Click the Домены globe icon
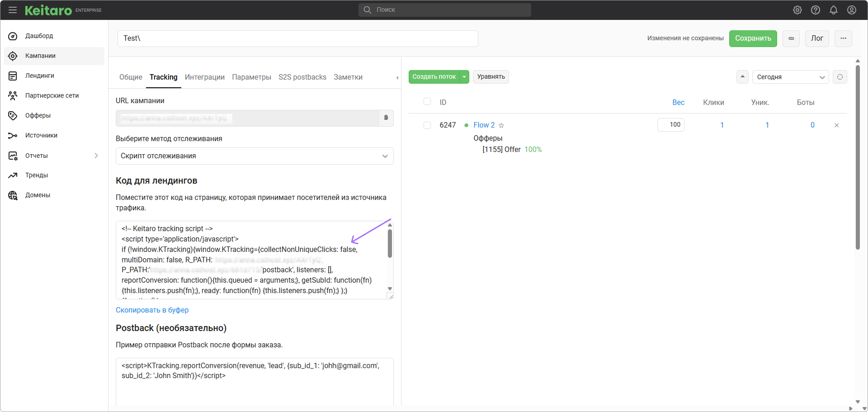 (13, 195)
